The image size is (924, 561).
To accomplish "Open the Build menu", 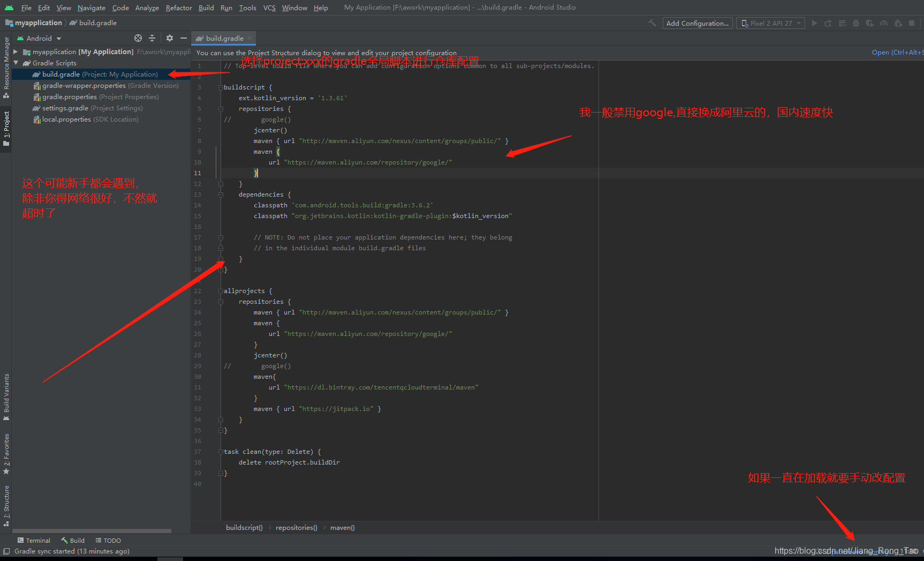I will click(x=206, y=8).
